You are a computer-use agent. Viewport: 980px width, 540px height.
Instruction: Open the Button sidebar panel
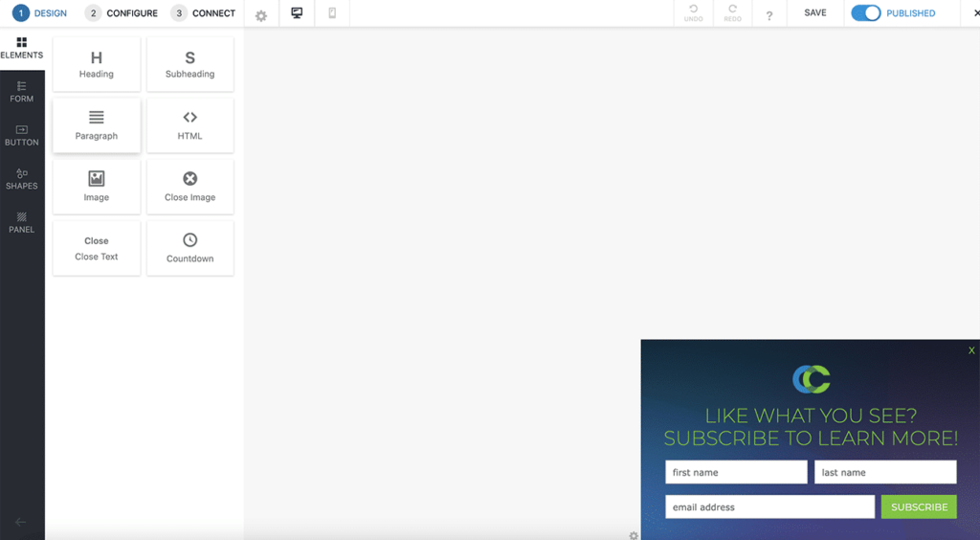(22, 136)
